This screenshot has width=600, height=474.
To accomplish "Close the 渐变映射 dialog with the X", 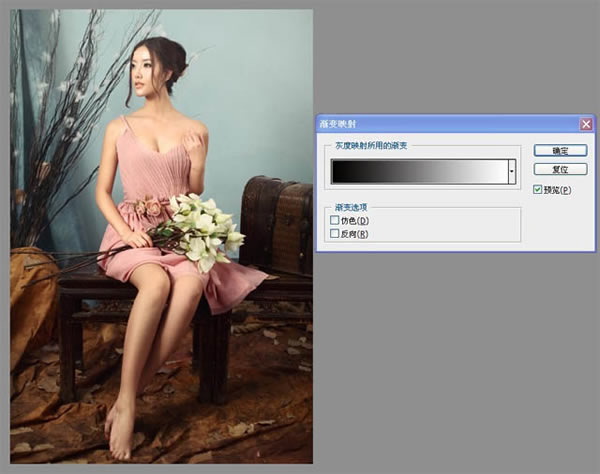I will tap(586, 124).
